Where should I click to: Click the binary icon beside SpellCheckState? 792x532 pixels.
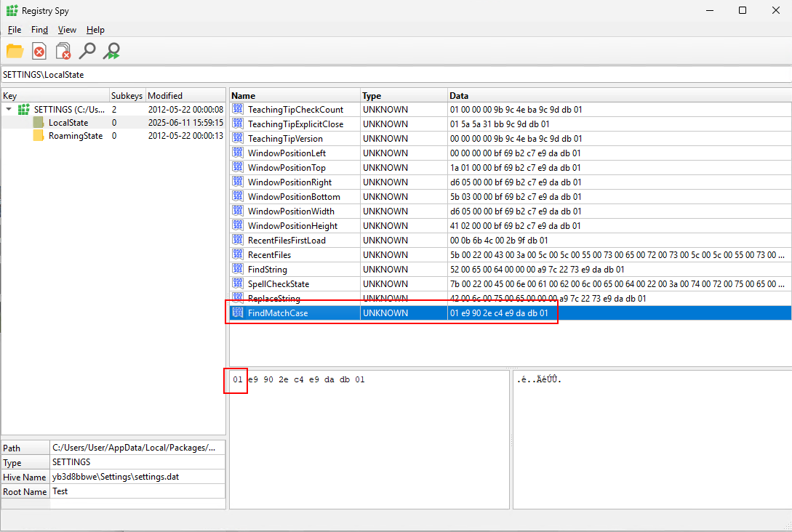coord(238,283)
